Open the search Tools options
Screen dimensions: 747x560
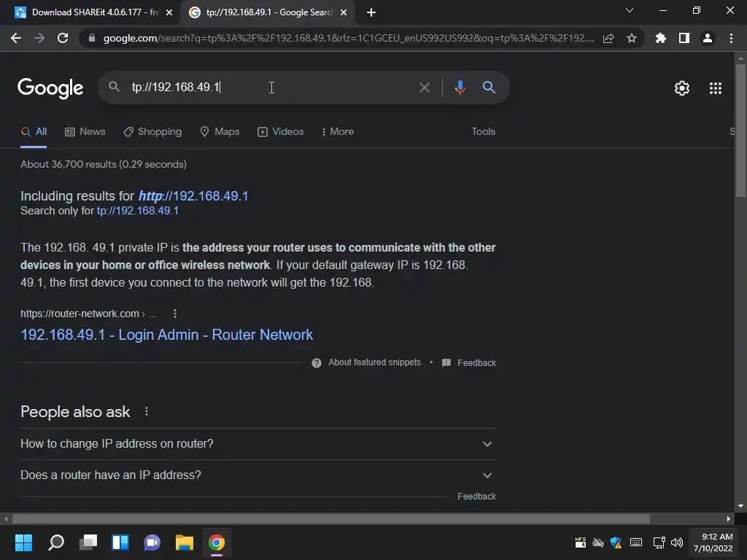[x=483, y=131]
